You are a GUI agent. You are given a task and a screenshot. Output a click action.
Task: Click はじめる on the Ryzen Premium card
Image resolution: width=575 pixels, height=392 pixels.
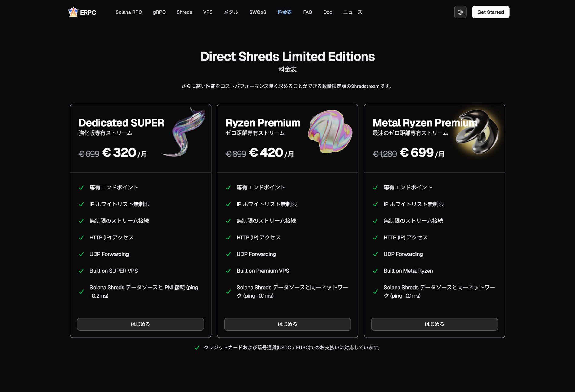pyautogui.click(x=287, y=324)
